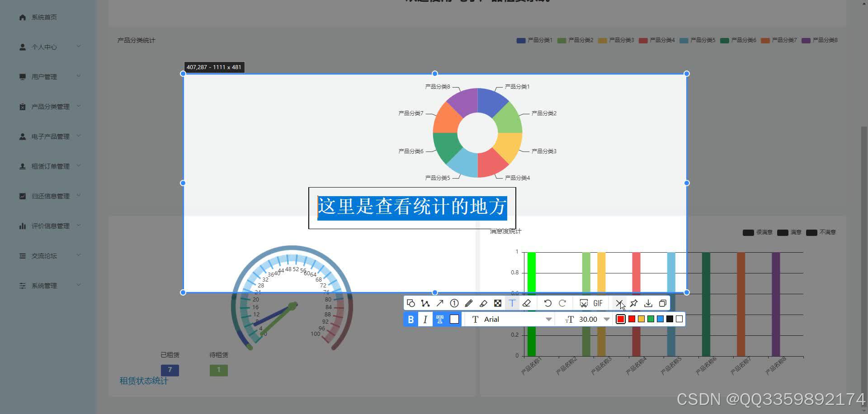Toggle 产品分类1 legend in pie chart
The width and height of the screenshot is (868, 414).
coord(534,40)
